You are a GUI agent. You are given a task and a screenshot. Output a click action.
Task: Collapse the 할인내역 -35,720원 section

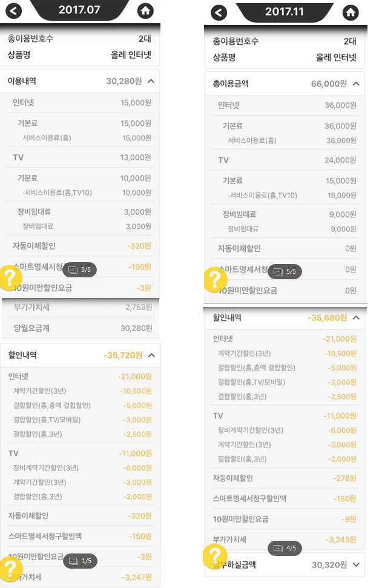pyautogui.click(x=151, y=355)
